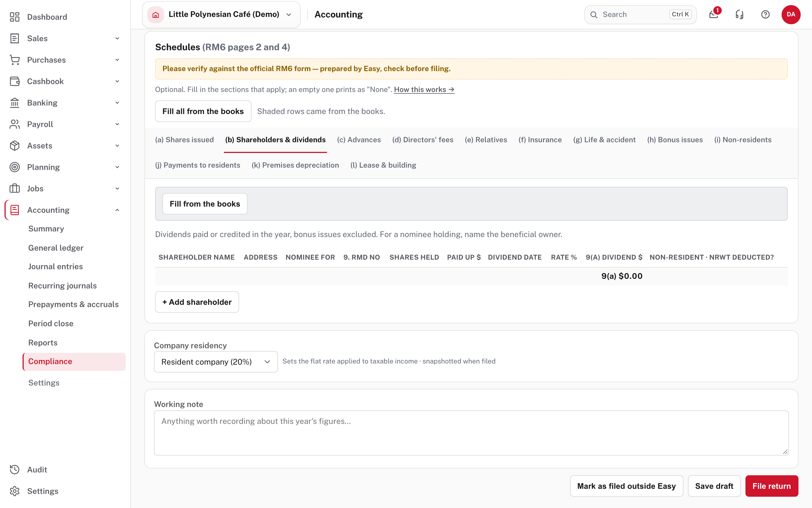Image resolution: width=812 pixels, height=508 pixels.
Task: Click the Jobs briefcase icon
Action: (14, 189)
